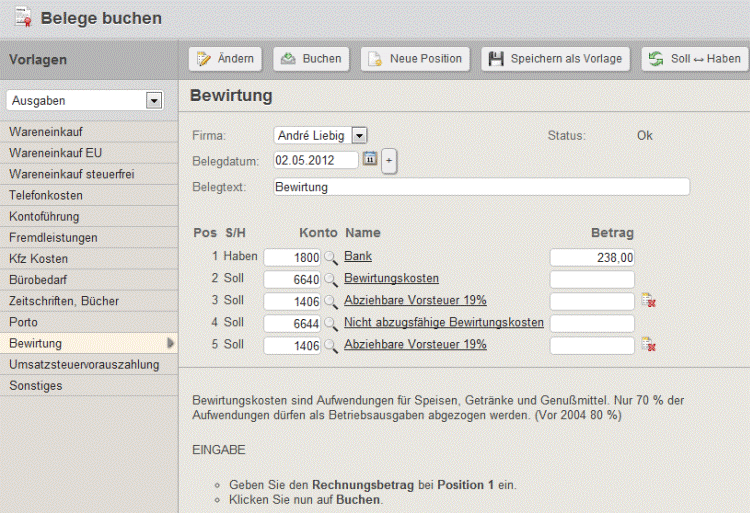Select the Zeitschriften, Bücher template
The width and height of the screenshot is (750, 513).
pos(89,301)
